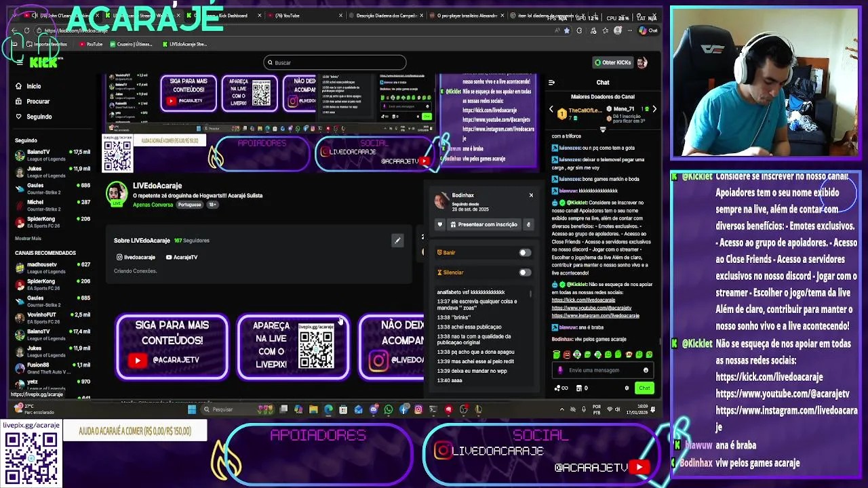Viewport: 868px width, 488px height.
Task: Click the LIVEdoAcaraje channel avatar
Action: click(x=117, y=194)
